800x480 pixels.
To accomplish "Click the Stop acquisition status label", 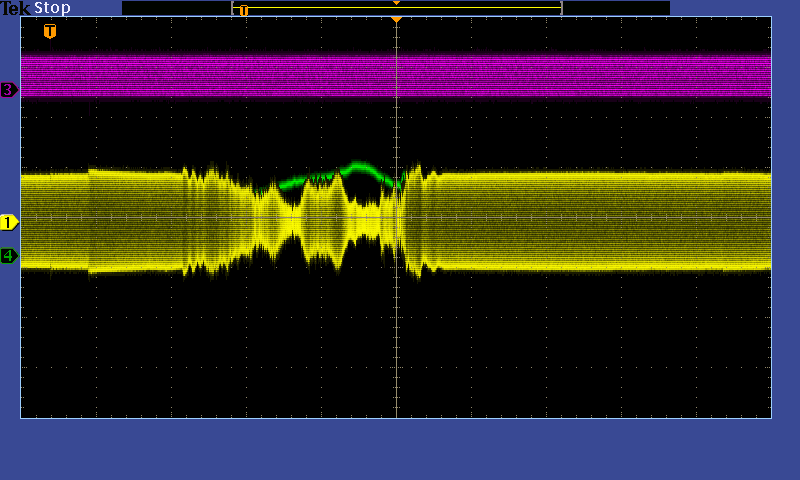I will point(53,8).
